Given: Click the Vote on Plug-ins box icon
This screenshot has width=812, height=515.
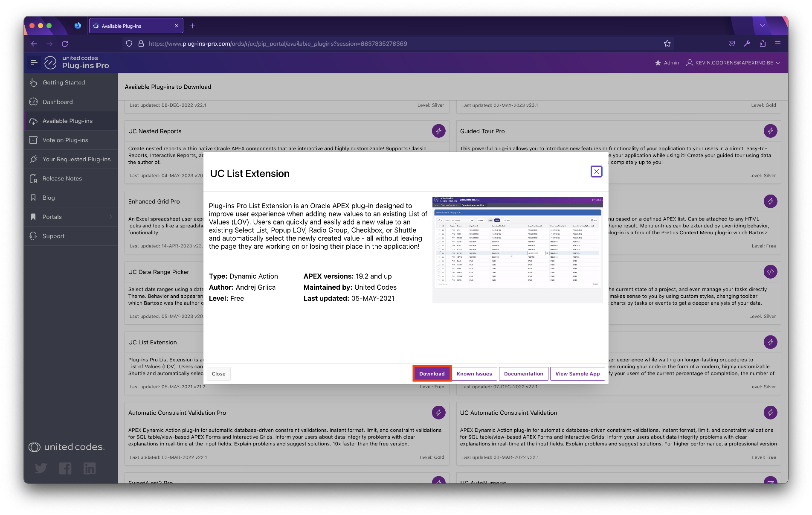Looking at the screenshot, I should coord(33,140).
